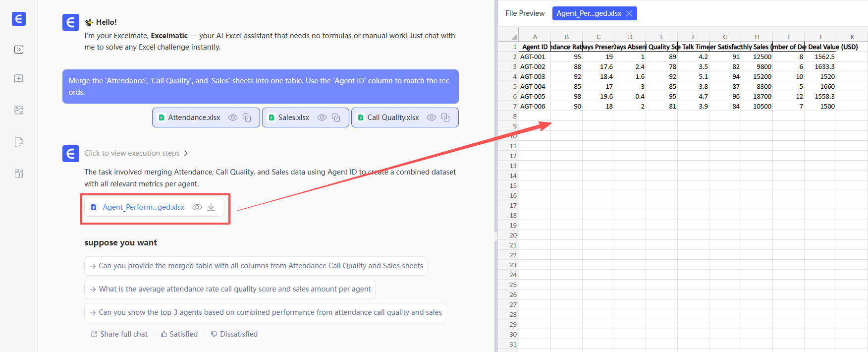The width and height of the screenshot is (868, 352).
Task: Click Share full chat
Action: point(119,334)
